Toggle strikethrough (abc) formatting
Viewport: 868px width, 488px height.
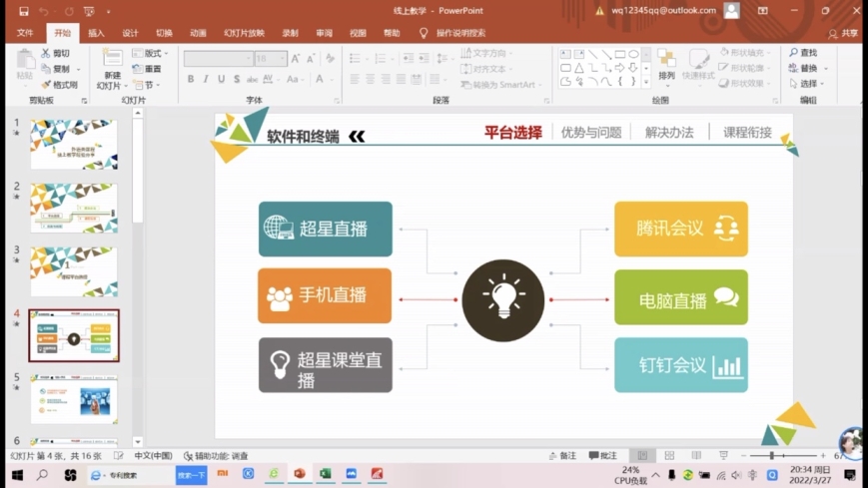pos(252,79)
